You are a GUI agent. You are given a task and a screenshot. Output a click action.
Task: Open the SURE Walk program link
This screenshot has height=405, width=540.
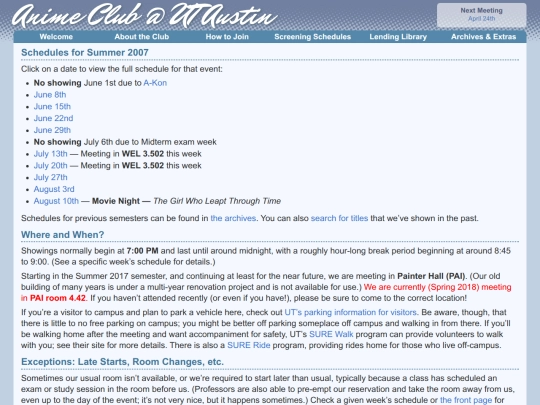[x=331, y=334]
